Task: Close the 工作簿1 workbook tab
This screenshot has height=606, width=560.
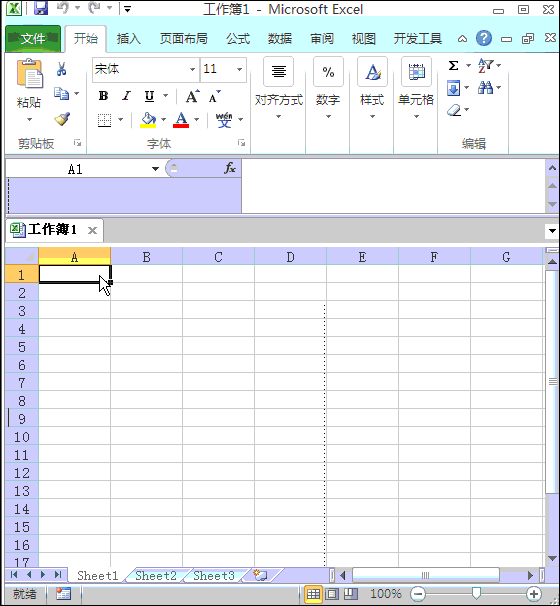Action: point(92,230)
